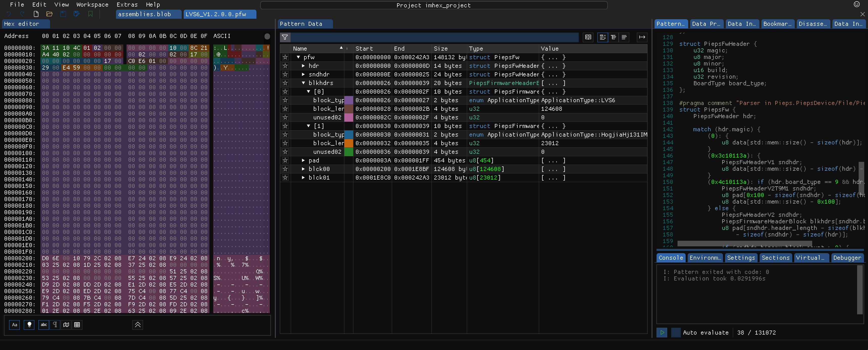
Task: Open a file with the folder icon
Action: point(50,14)
